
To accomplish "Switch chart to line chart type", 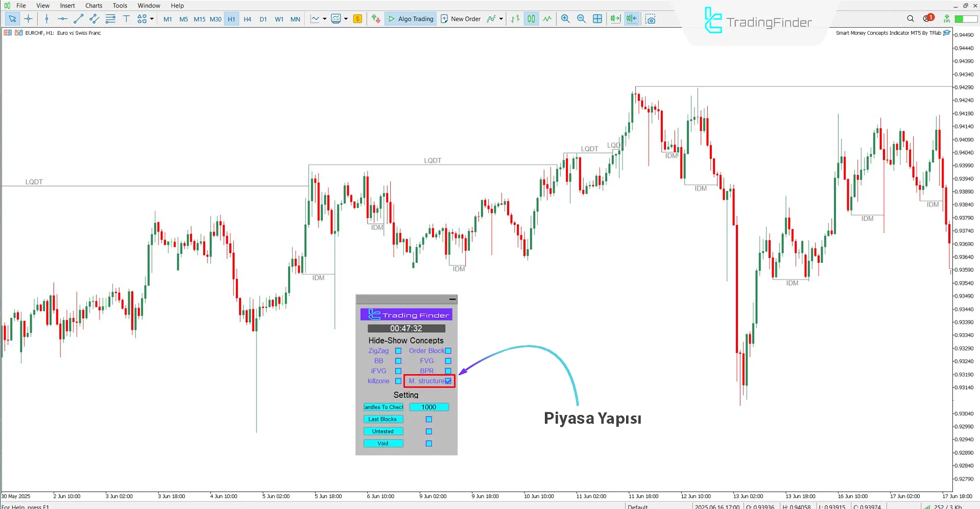I will (x=547, y=19).
